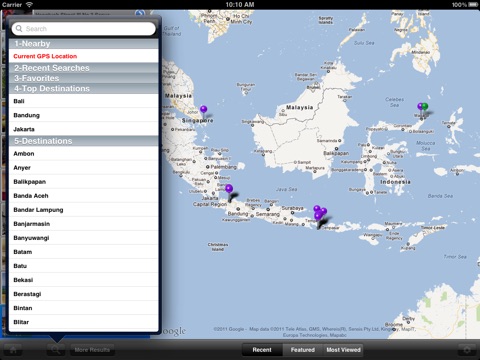
Task: Pick Bekasi destination
Action: 83,280
